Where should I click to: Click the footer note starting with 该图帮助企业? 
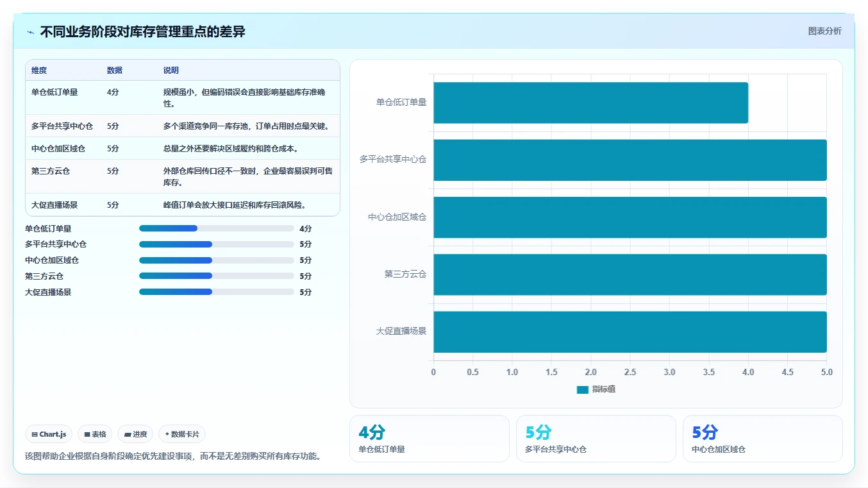(173, 457)
